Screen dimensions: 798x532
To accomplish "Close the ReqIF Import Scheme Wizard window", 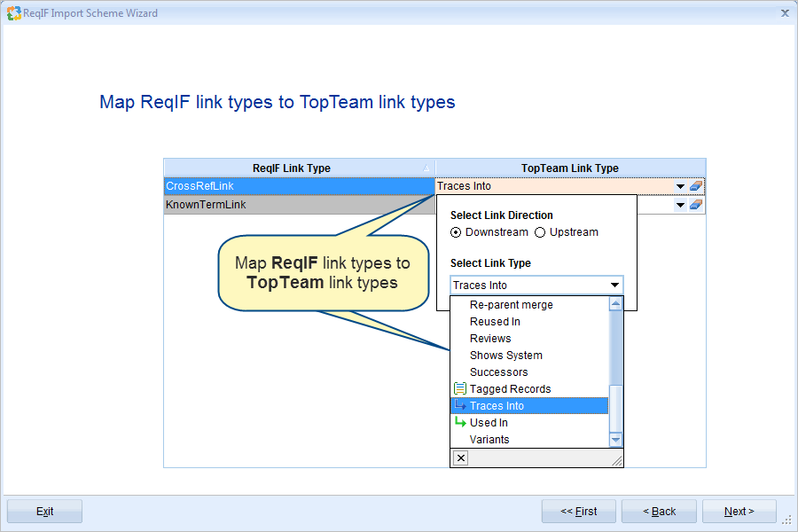I will click(x=785, y=13).
